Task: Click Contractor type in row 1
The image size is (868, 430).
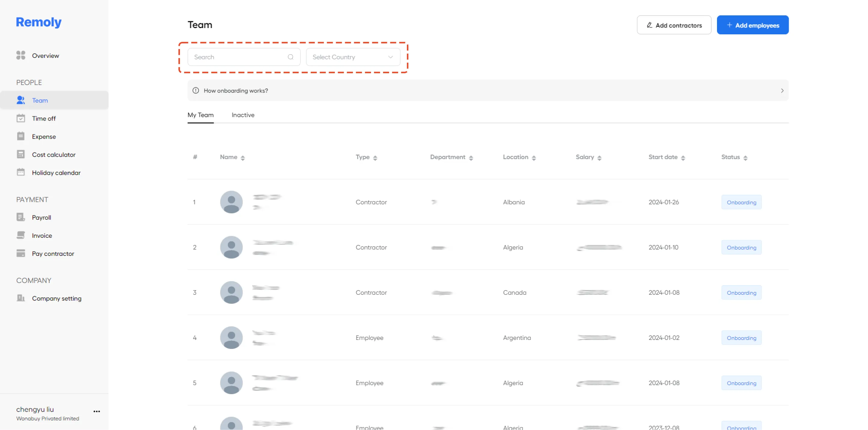Action: coord(371,202)
